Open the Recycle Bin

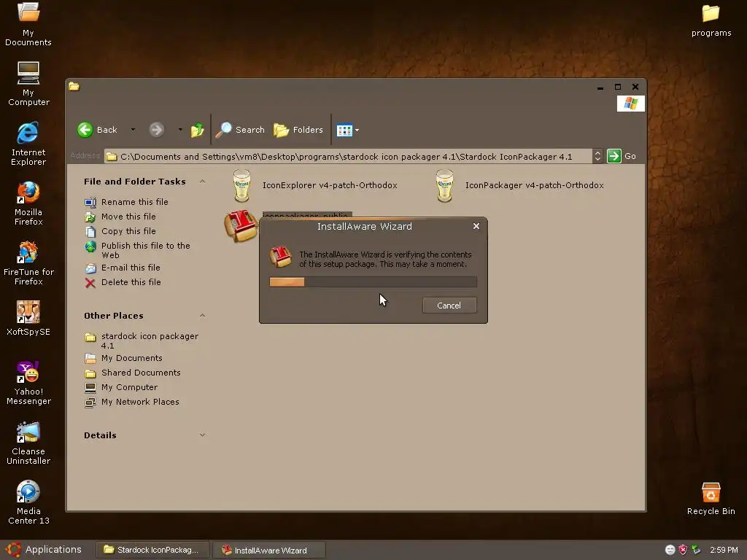[x=711, y=499]
